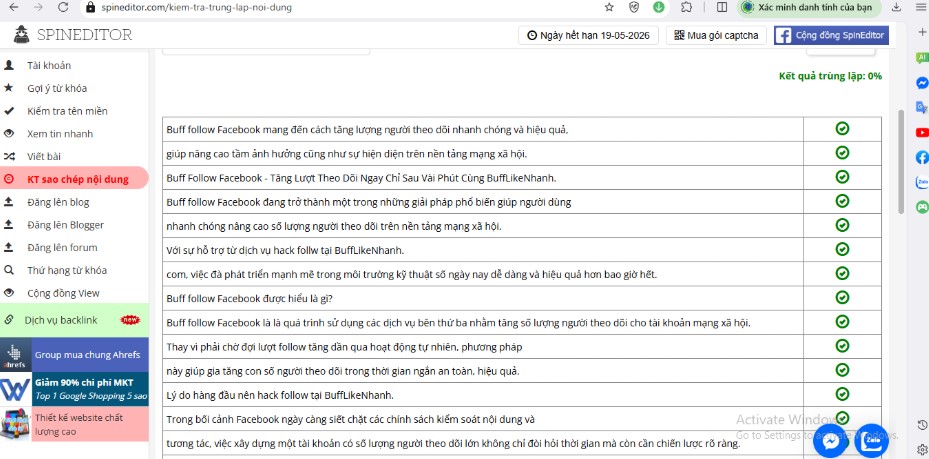This screenshot has height=459, width=929.
Task: Click Ngày hết hạn 19-05-2026 button
Action: point(589,36)
